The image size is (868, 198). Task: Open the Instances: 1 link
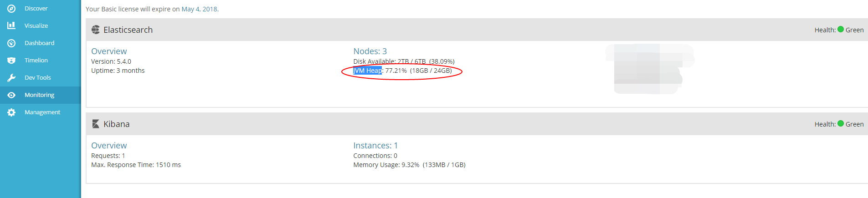tap(375, 145)
